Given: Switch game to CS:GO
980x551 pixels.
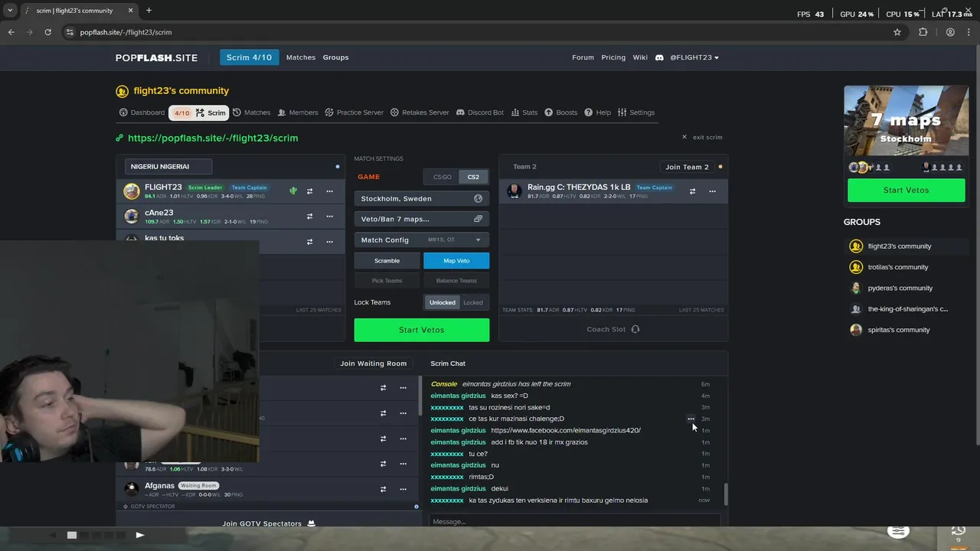Looking at the screenshot, I should point(443,177).
